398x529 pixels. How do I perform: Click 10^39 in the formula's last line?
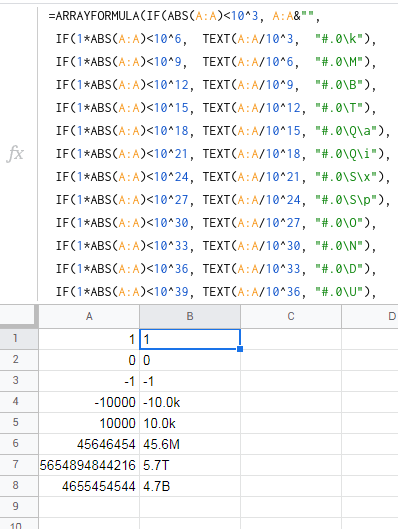[171, 291]
